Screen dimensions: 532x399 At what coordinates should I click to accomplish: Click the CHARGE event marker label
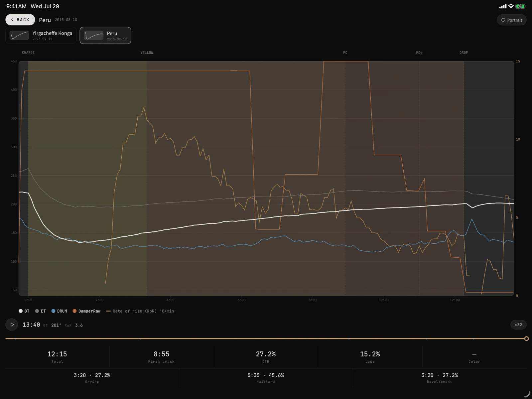tap(28, 53)
